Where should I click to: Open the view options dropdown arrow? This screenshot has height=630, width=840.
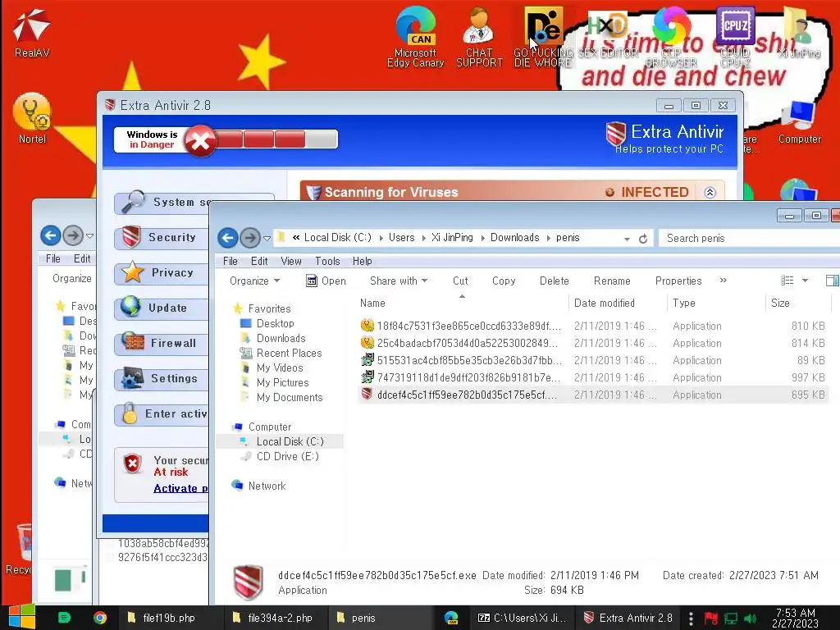click(805, 281)
